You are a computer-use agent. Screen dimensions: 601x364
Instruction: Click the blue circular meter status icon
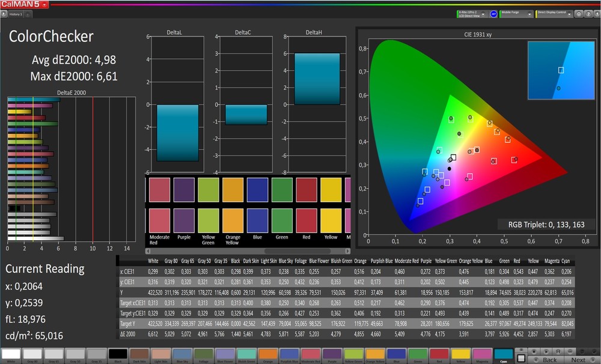click(x=493, y=13)
